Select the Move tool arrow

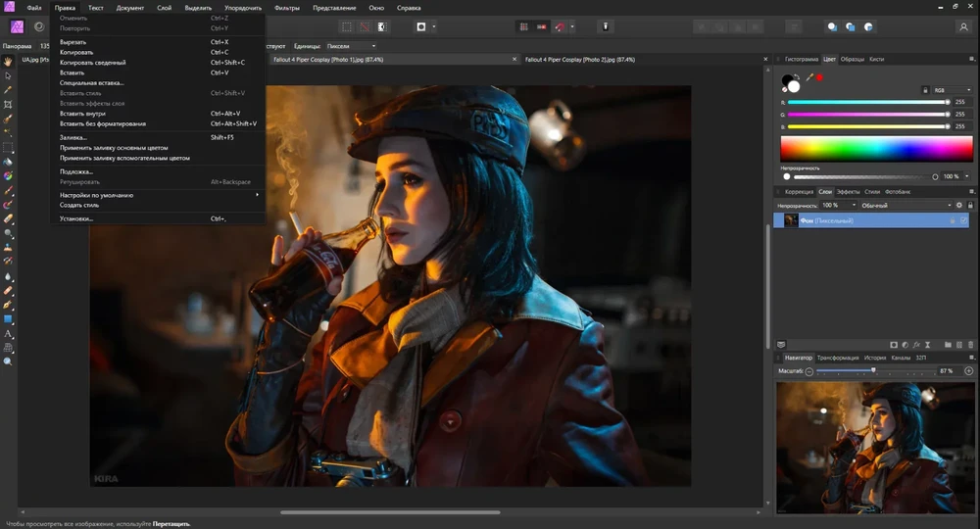[x=8, y=75]
